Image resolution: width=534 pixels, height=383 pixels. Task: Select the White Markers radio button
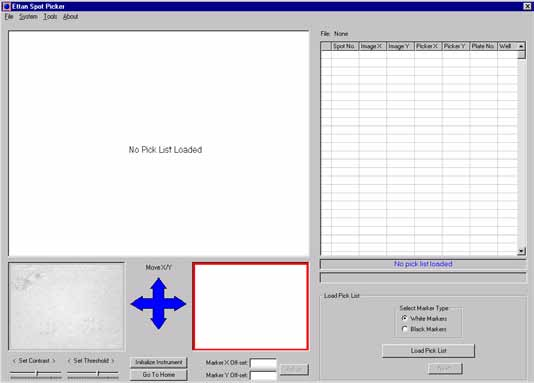tap(404, 318)
